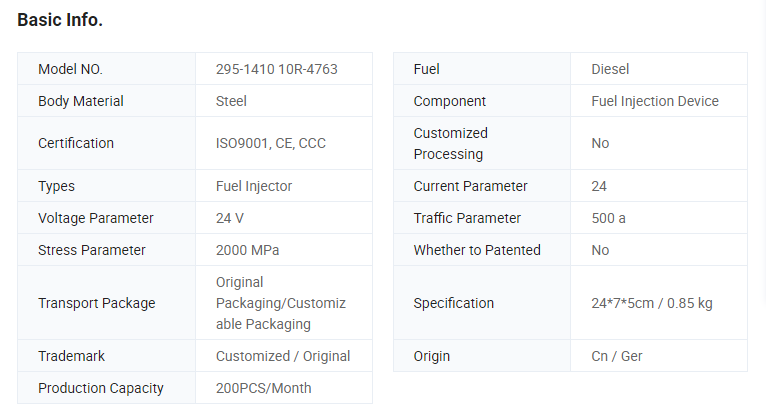Viewport: 766px width, 412px height.
Task: Click the 24*7*5cm / 0.85 kg specification
Action: pyautogui.click(x=652, y=303)
